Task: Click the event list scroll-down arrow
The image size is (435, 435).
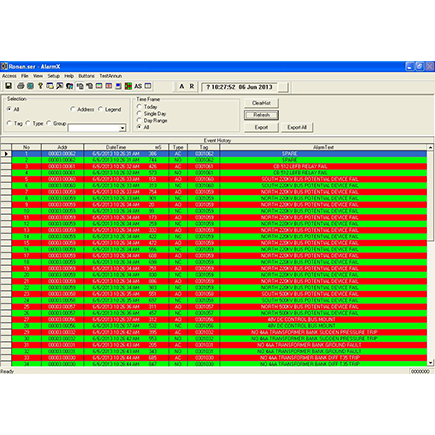Action: tap(430, 363)
